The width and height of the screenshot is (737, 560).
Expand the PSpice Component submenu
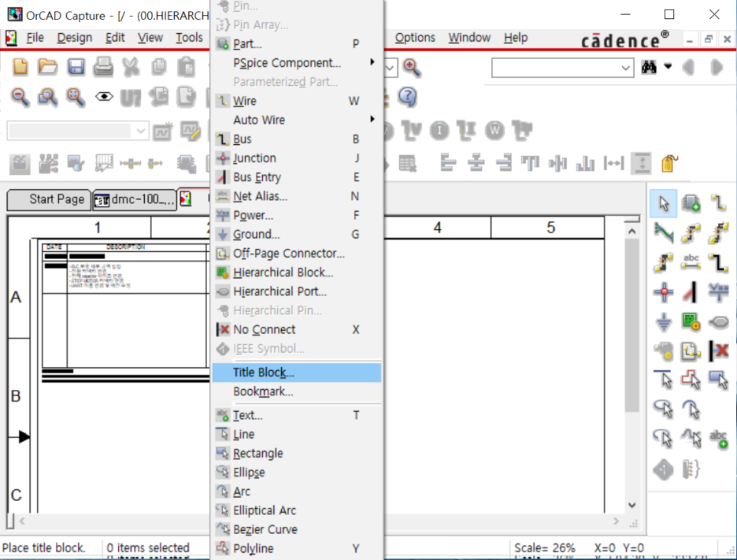pyautogui.click(x=297, y=62)
